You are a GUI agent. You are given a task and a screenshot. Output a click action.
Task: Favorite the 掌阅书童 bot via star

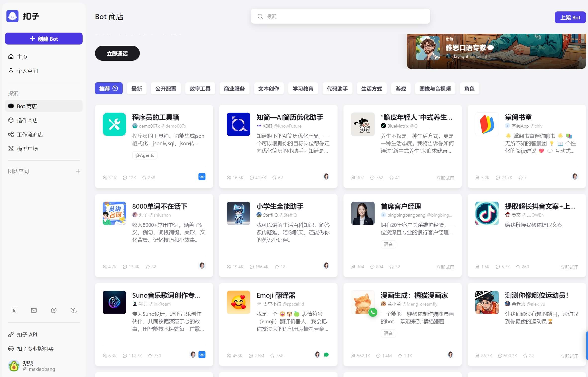pyautogui.click(x=521, y=178)
